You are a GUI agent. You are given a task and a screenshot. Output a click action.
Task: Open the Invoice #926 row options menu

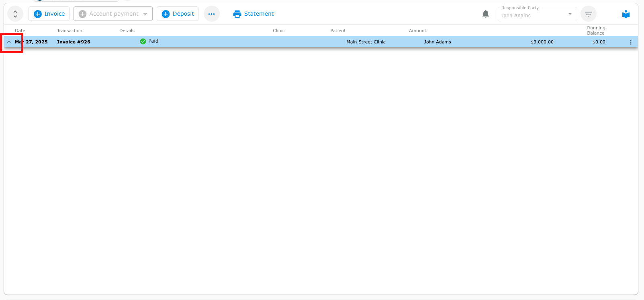630,42
